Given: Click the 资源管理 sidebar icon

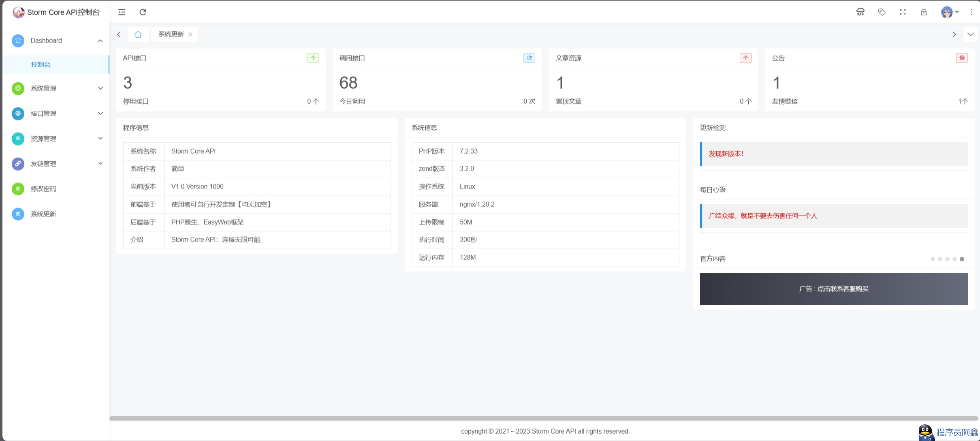Looking at the screenshot, I should pyautogui.click(x=17, y=139).
